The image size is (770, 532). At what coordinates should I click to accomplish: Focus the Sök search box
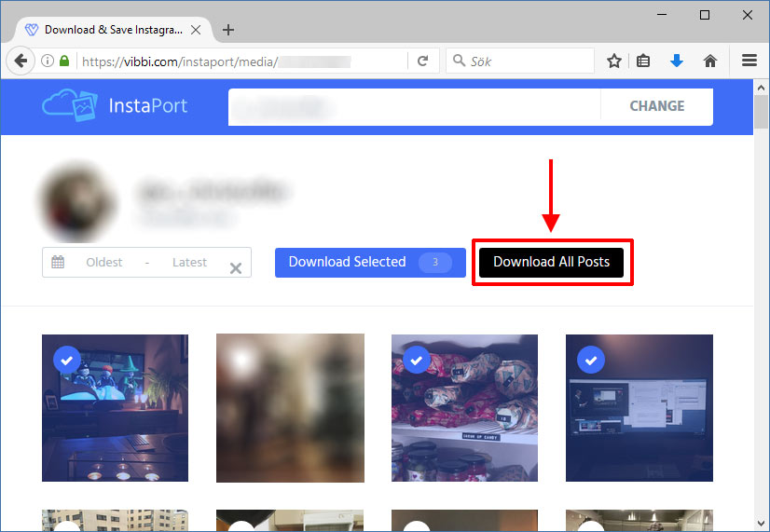520,61
